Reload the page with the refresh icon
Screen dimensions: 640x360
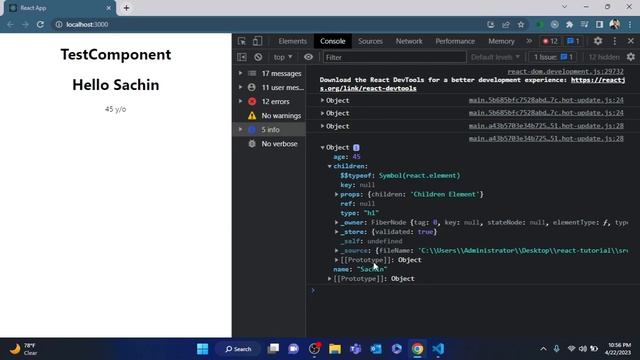click(40, 24)
